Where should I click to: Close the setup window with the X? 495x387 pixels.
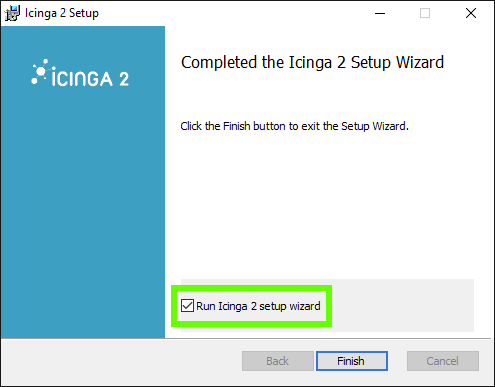471,13
